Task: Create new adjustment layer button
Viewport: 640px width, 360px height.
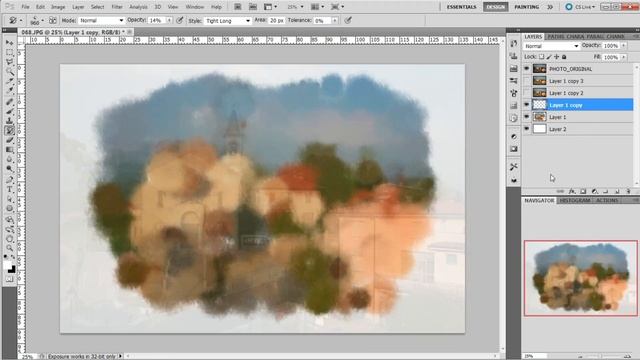Action: click(594, 191)
